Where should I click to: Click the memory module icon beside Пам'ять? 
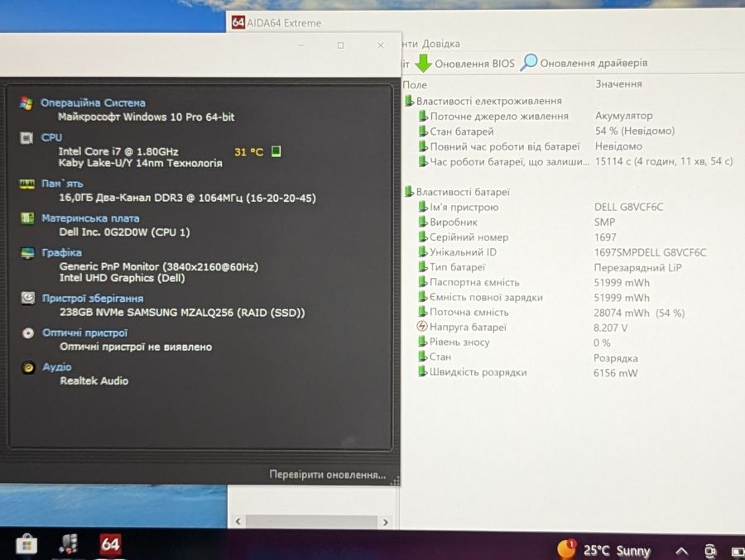pyautogui.click(x=26, y=184)
